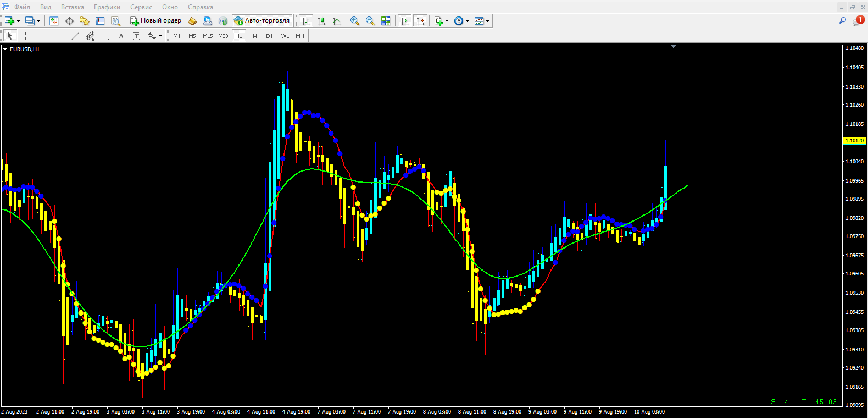868x419 pixels.
Task: Open the search magnifier icon
Action: [x=842, y=21]
